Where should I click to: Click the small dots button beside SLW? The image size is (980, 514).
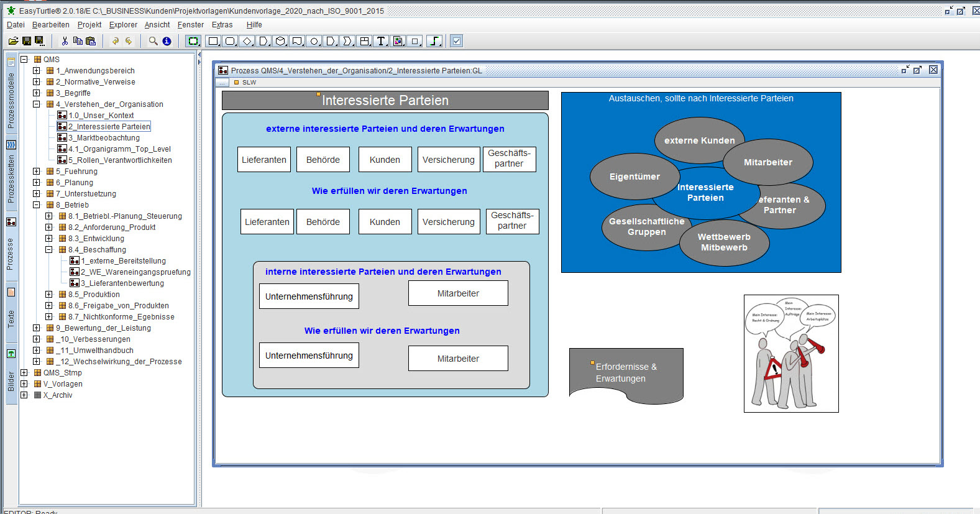point(222,82)
